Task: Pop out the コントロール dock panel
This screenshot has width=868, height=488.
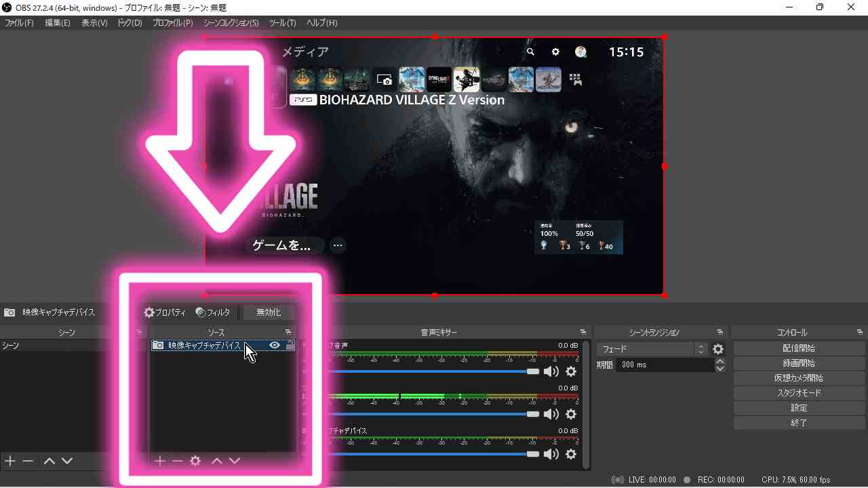Action: coord(860,332)
